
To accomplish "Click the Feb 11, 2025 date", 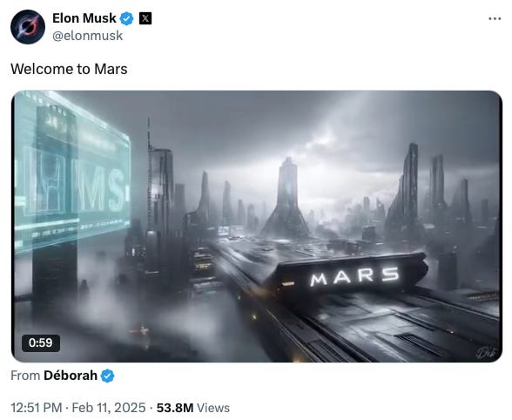I will [109, 408].
